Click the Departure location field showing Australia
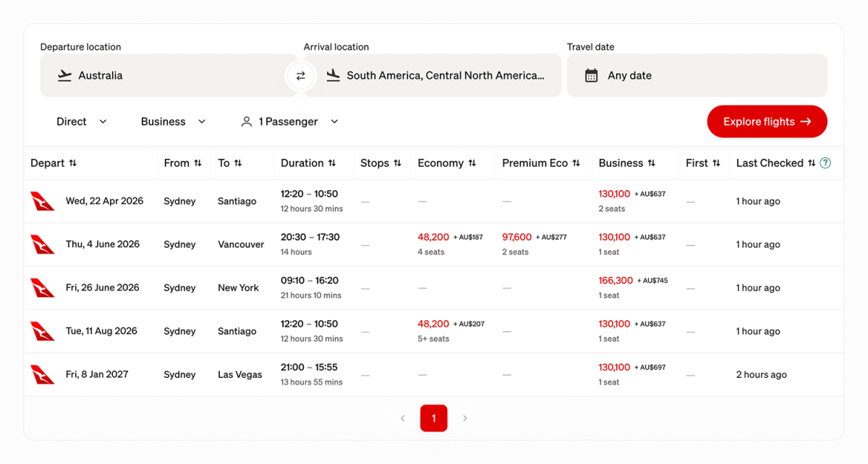868x464 pixels. 169,76
